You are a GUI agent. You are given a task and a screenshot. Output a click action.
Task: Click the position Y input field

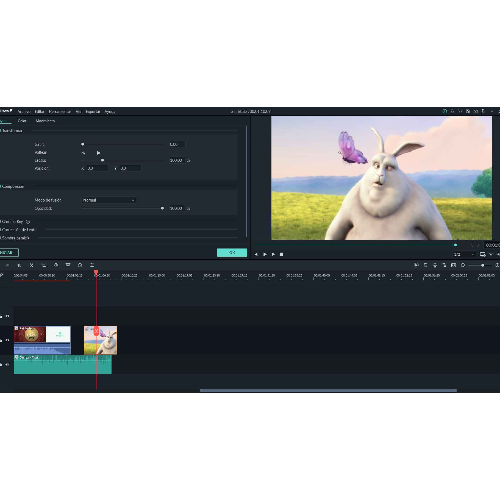(x=130, y=168)
